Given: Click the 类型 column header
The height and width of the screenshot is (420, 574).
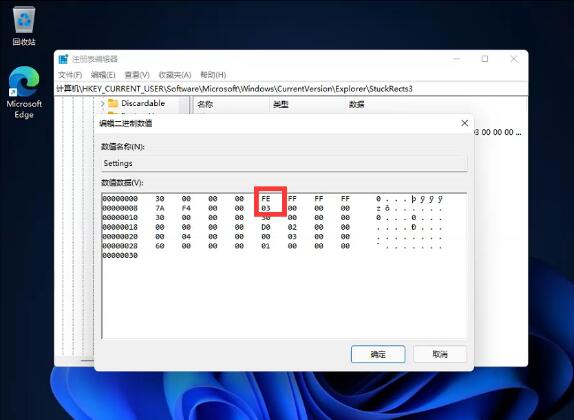Looking at the screenshot, I should 281,104.
